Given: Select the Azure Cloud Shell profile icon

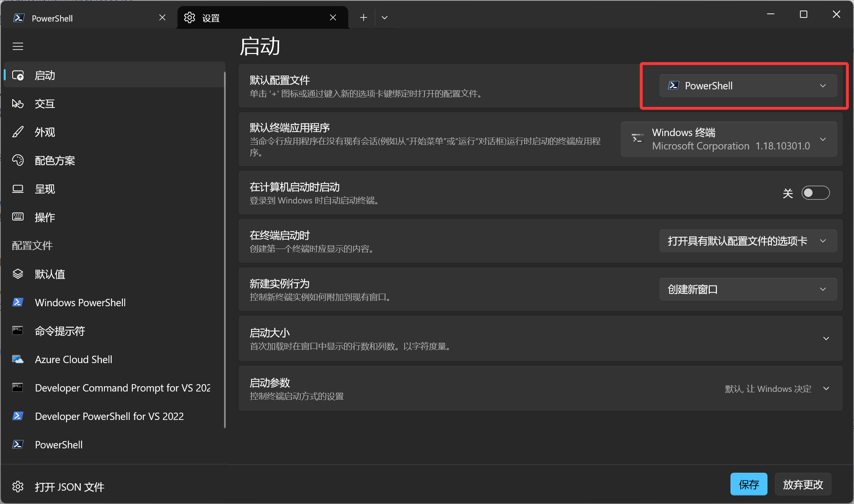Looking at the screenshot, I should click(18, 359).
